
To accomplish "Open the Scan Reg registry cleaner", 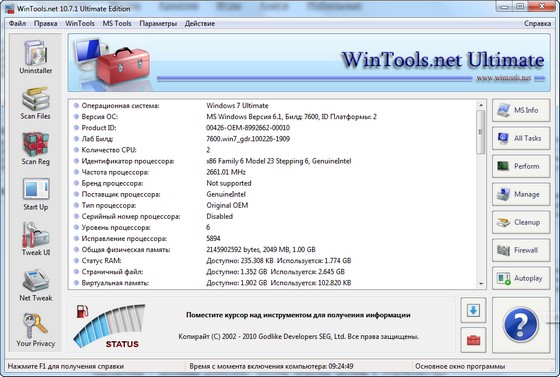I will (x=35, y=149).
